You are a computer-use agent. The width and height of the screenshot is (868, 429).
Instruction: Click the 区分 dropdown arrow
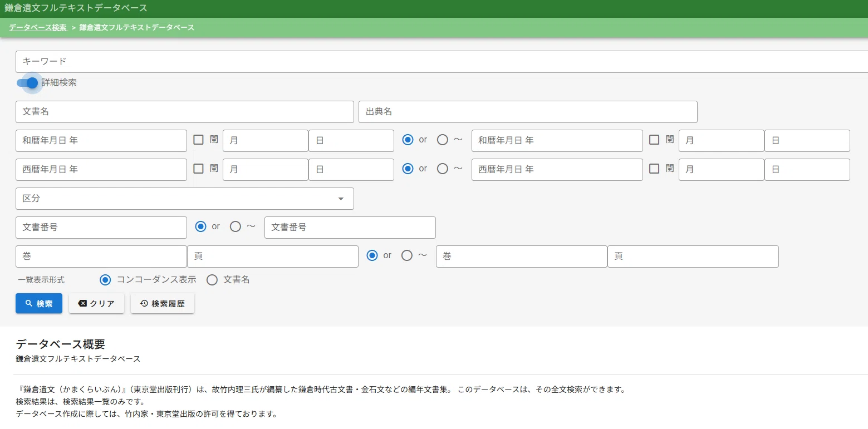341,199
